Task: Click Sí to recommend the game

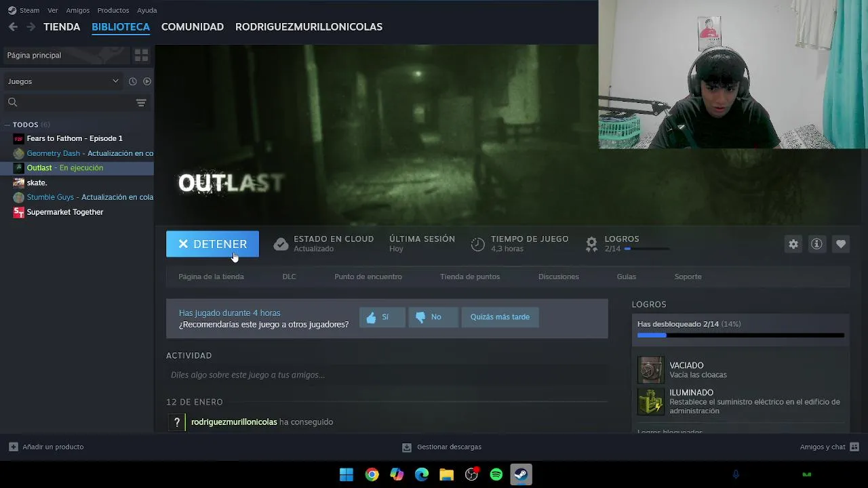Action: coord(382,317)
